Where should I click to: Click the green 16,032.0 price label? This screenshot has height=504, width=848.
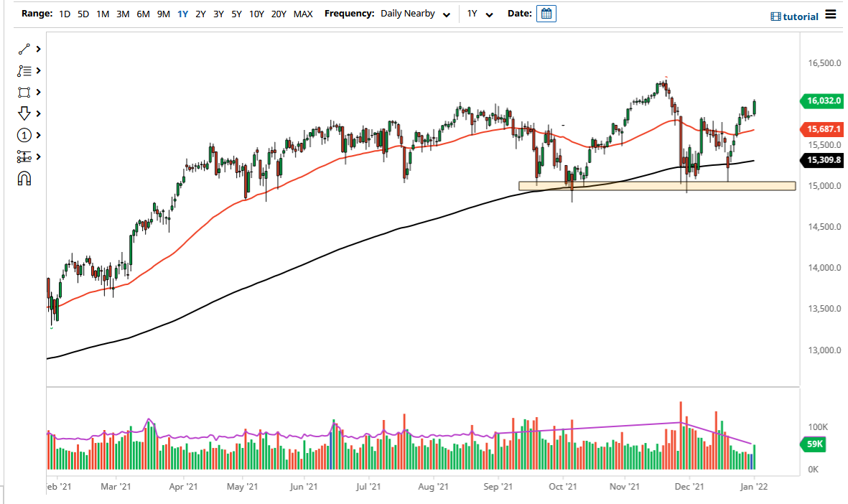point(821,101)
